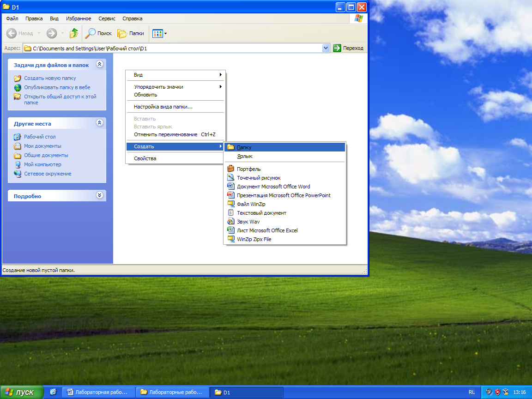Go to Рабочий стол in sidebar
The image size is (532, 399).
coord(40,137)
